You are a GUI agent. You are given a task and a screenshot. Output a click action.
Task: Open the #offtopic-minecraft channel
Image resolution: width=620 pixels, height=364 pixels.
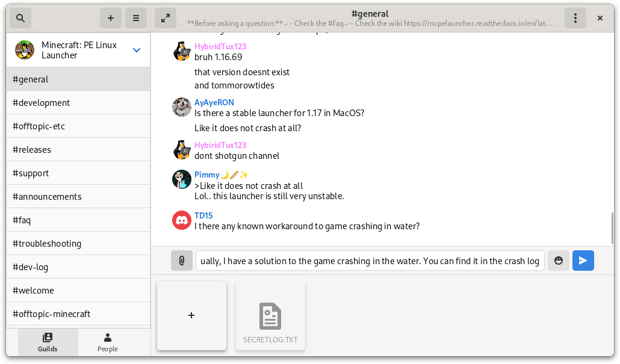(x=78, y=314)
